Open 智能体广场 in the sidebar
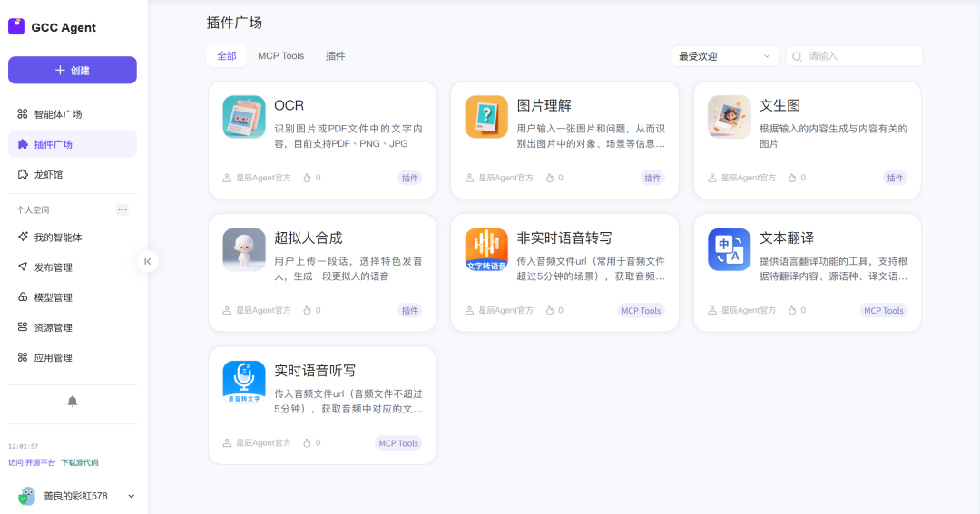Image resolution: width=980 pixels, height=514 pixels. tap(73, 114)
